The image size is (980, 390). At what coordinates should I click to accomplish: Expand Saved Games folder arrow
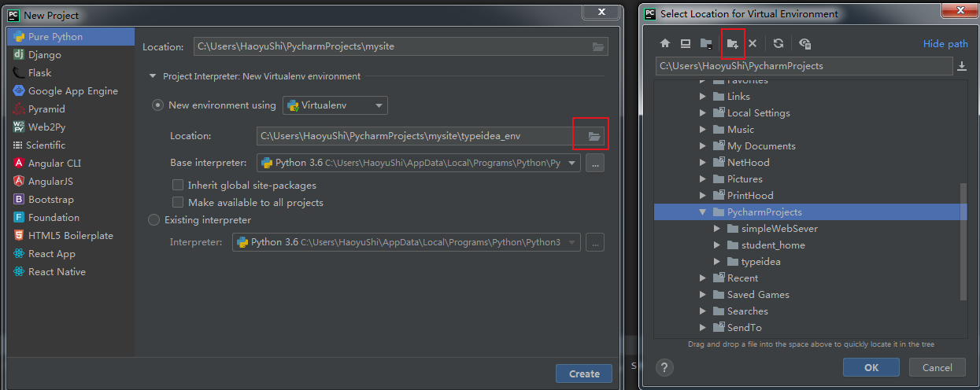tap(703, 295)
